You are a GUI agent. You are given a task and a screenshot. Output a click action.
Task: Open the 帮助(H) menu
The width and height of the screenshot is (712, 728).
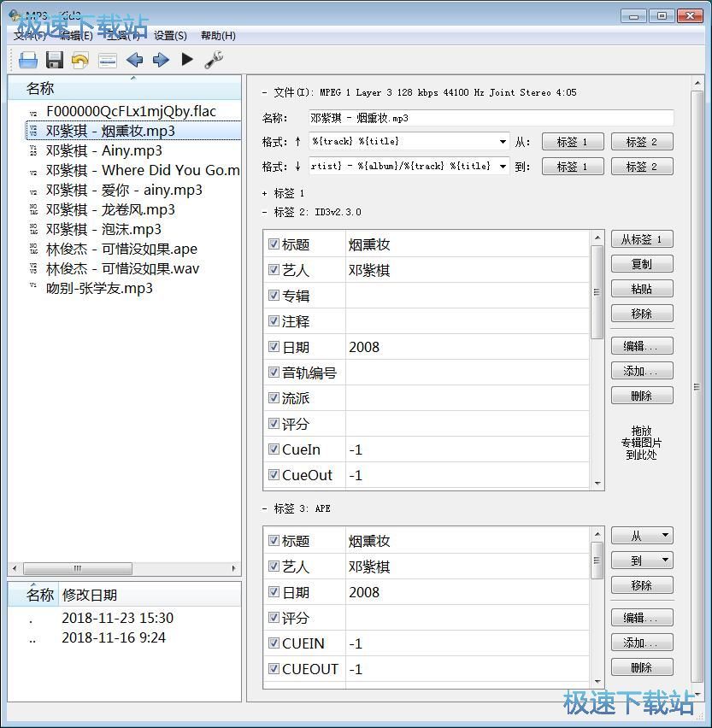coord(216,35)
